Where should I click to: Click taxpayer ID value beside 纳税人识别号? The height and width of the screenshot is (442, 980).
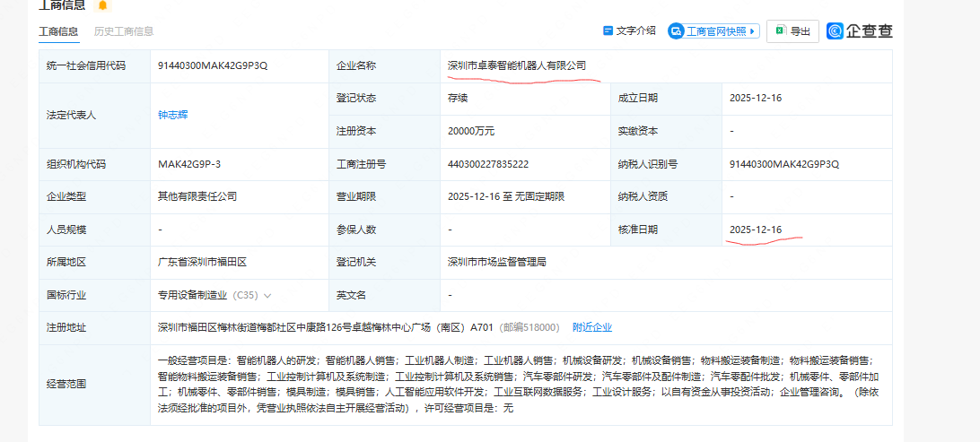(x=783, y=164)
